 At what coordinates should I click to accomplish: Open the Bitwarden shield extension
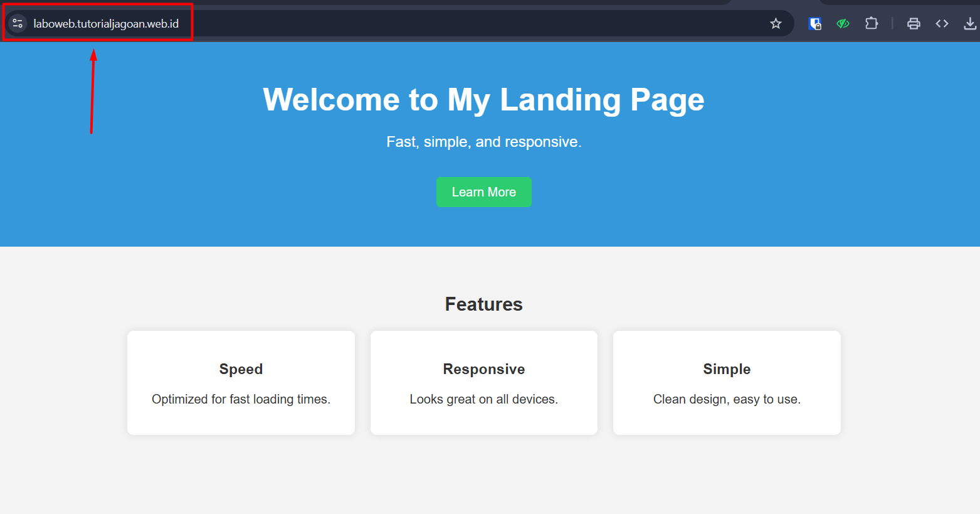click(814, 24)
